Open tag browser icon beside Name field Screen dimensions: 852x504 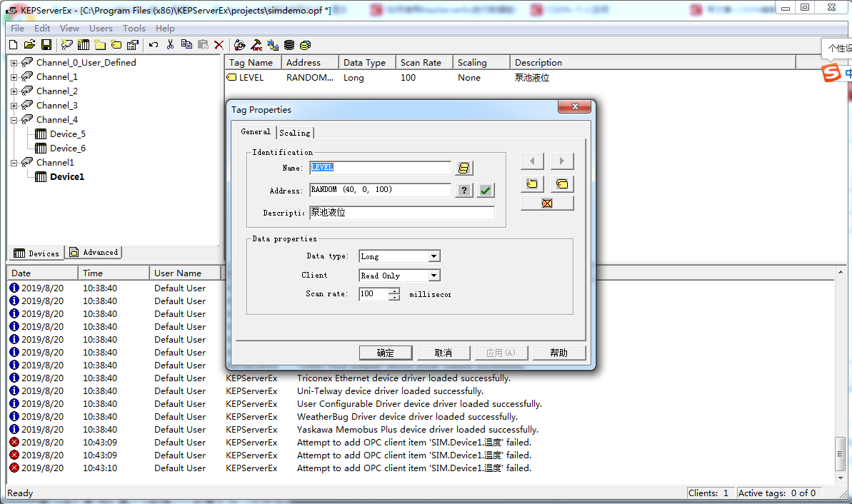(463, 168)
